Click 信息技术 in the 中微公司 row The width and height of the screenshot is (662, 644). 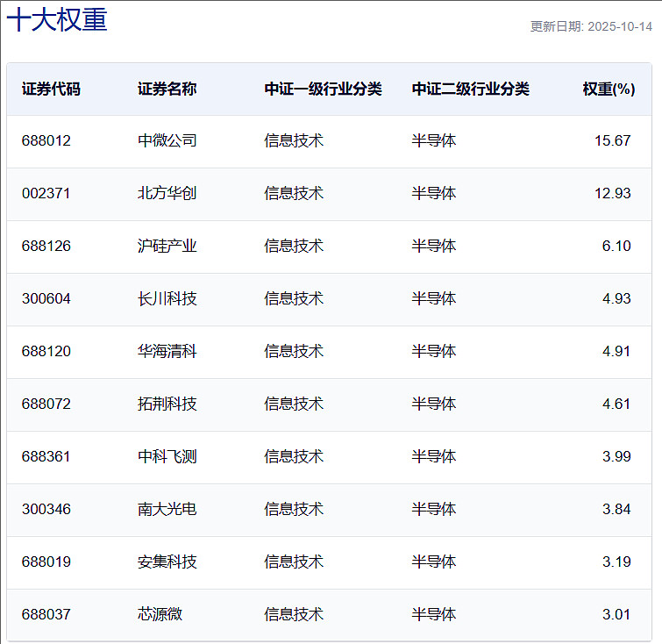point(294,140)
